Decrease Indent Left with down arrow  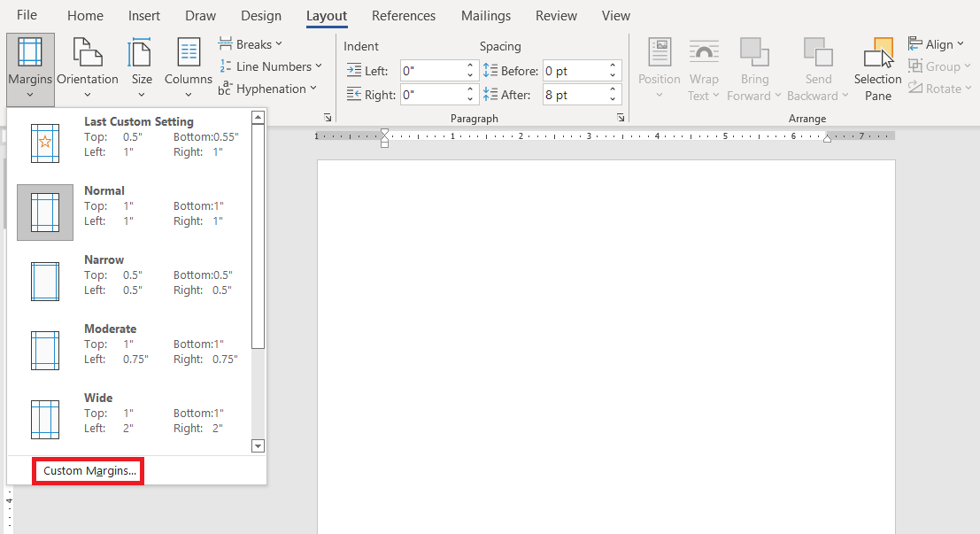(470, 75)
